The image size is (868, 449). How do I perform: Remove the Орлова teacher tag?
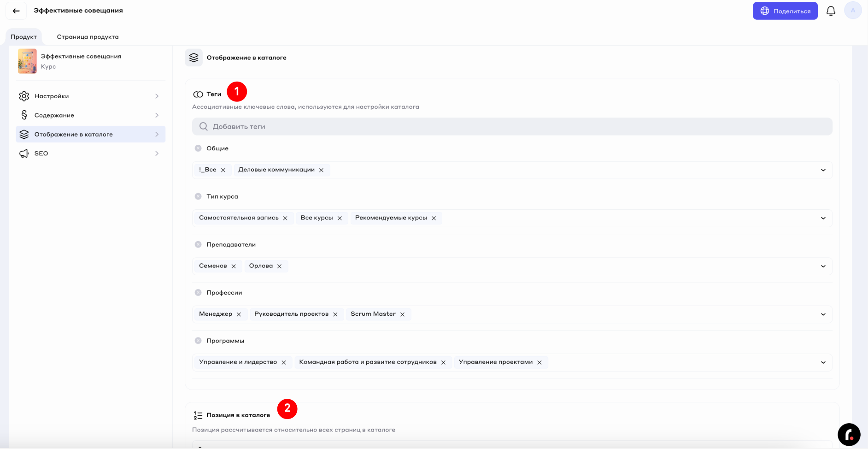(x=279, y=266)
